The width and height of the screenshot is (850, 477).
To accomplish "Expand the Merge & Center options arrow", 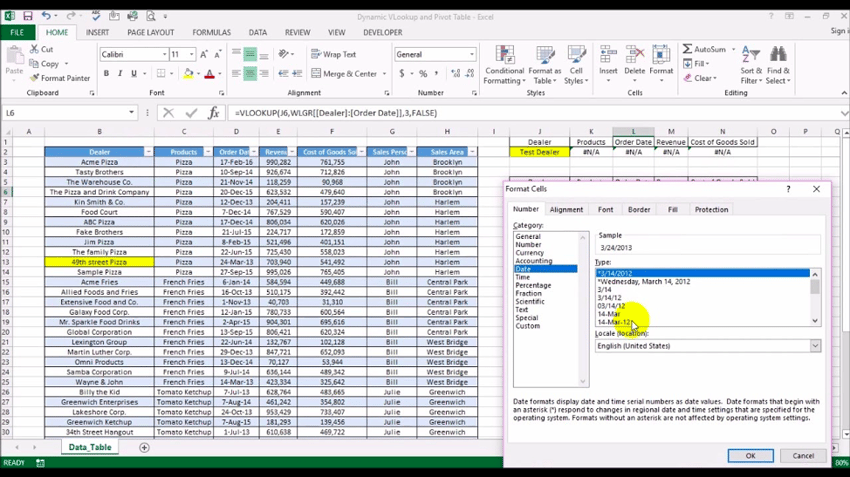I will tap(384, 74).
